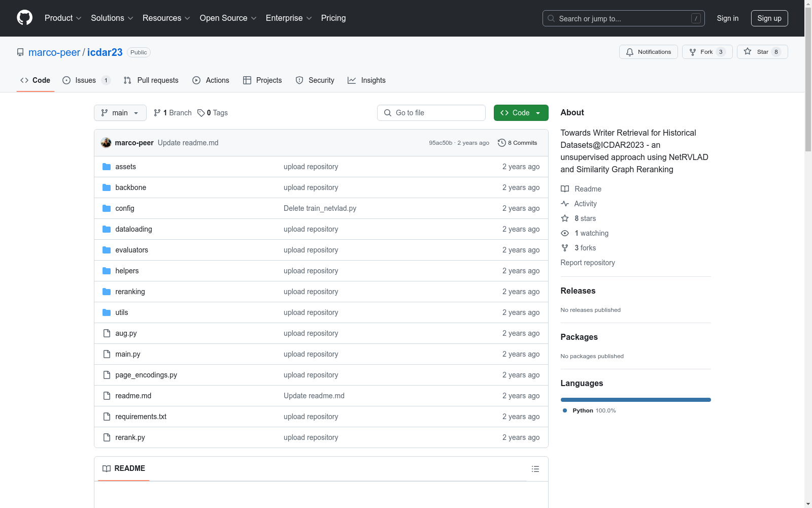812x508 pixels.
Task: Click the Go to file input
Action: point(431,113)
